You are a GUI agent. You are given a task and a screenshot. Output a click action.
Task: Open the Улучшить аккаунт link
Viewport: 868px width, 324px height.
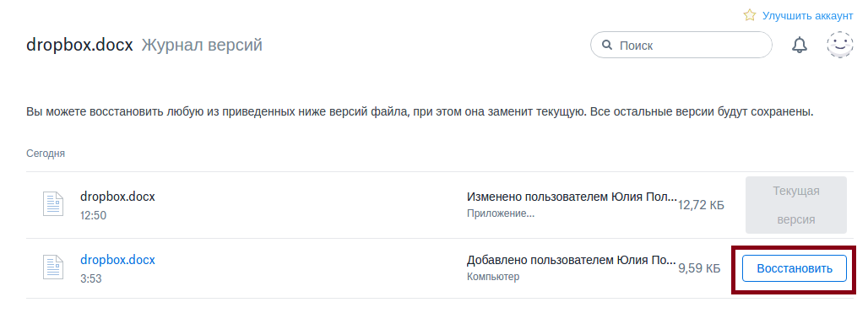[808, 15]
